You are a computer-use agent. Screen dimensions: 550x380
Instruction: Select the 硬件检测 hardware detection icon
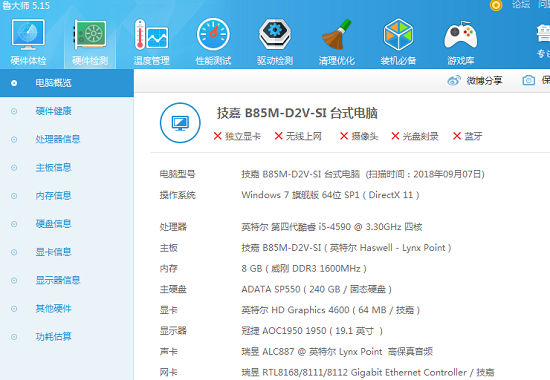pyautogui.click(x=90, y=35)
